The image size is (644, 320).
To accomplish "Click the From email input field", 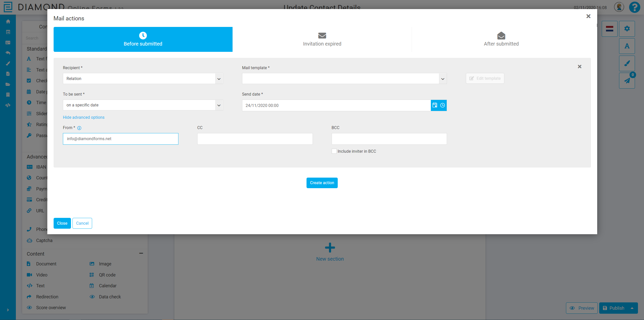I will [x=121, y=139].
